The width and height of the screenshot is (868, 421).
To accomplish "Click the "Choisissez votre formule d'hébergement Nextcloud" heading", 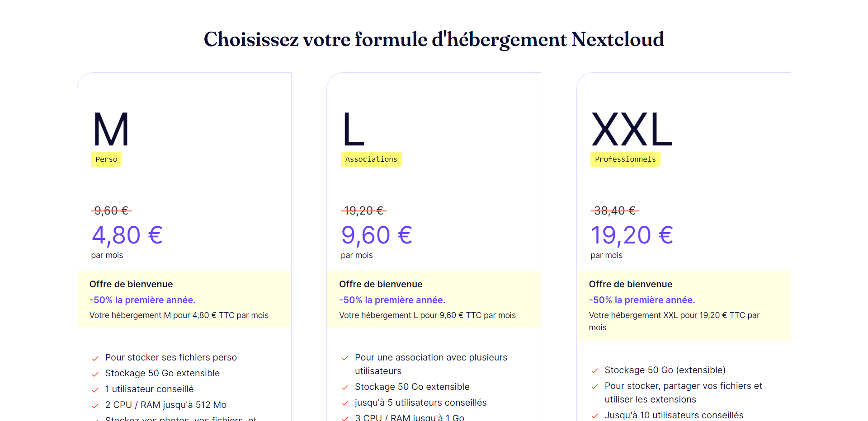I will [x=434, y=39].
